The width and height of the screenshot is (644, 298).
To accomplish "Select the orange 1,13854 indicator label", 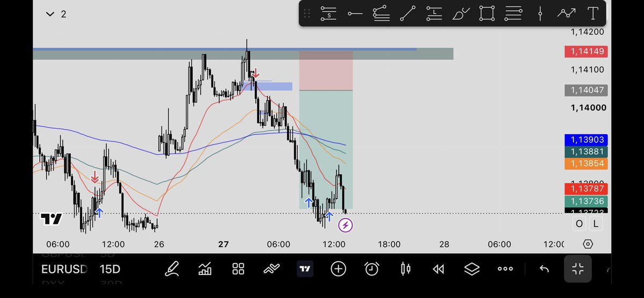I will click(x=586, y=164).
